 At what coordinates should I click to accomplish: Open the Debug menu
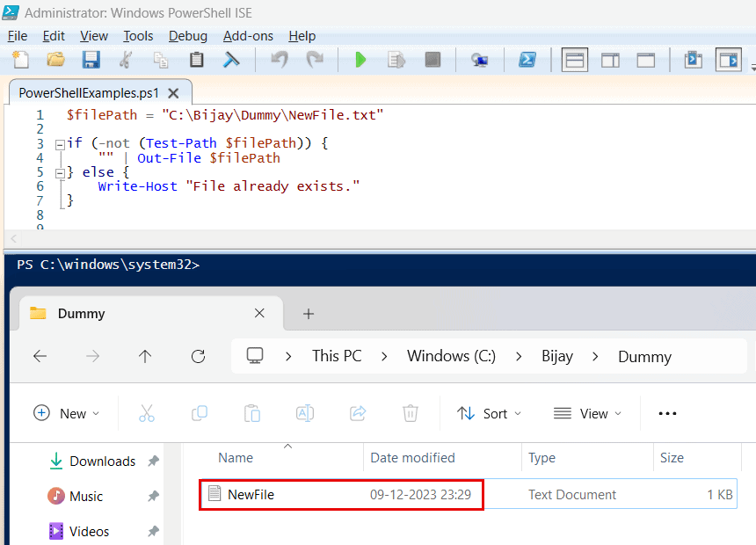point(187,36)
